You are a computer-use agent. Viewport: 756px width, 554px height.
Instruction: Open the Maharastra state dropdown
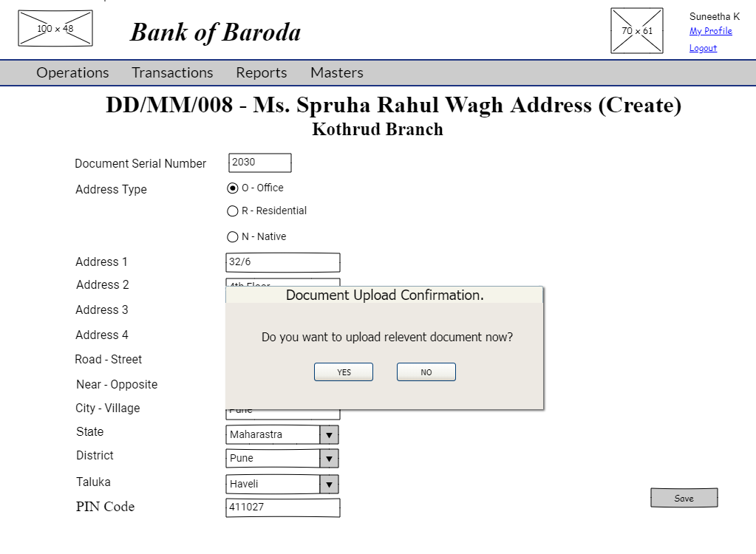(328, 434)
